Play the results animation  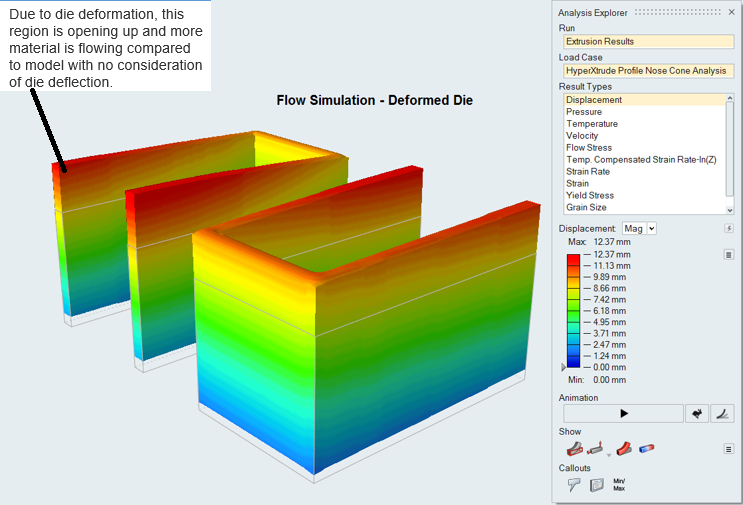[621, 413]
